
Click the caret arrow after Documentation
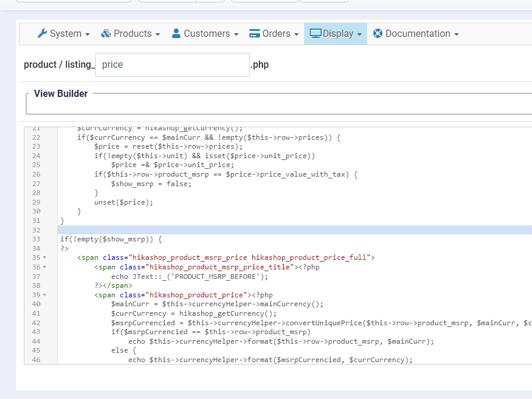tap(456, 34)
